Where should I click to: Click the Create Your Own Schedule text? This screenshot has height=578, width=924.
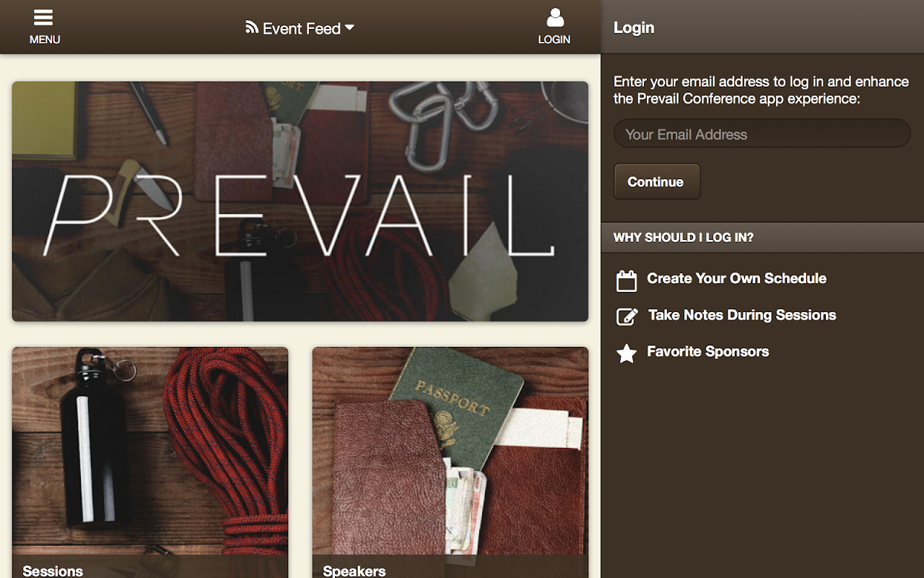pyautogui.click(x=736, y=278)
